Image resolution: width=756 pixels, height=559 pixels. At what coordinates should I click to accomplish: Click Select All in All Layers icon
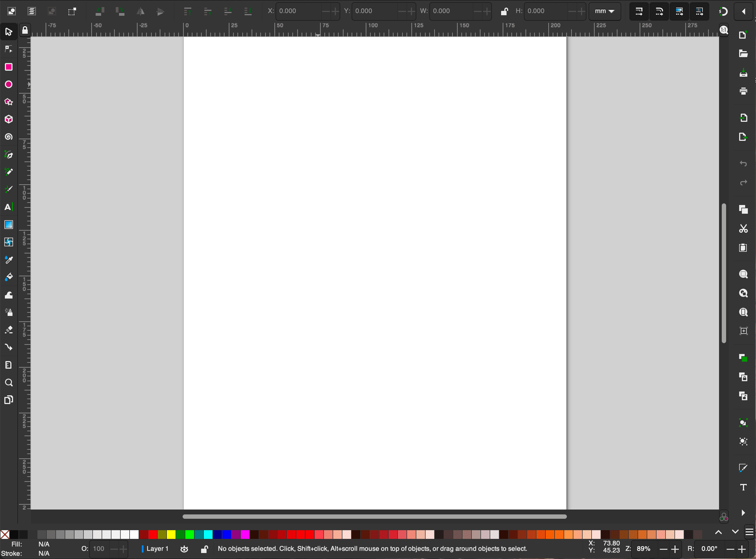pos(32,11)
